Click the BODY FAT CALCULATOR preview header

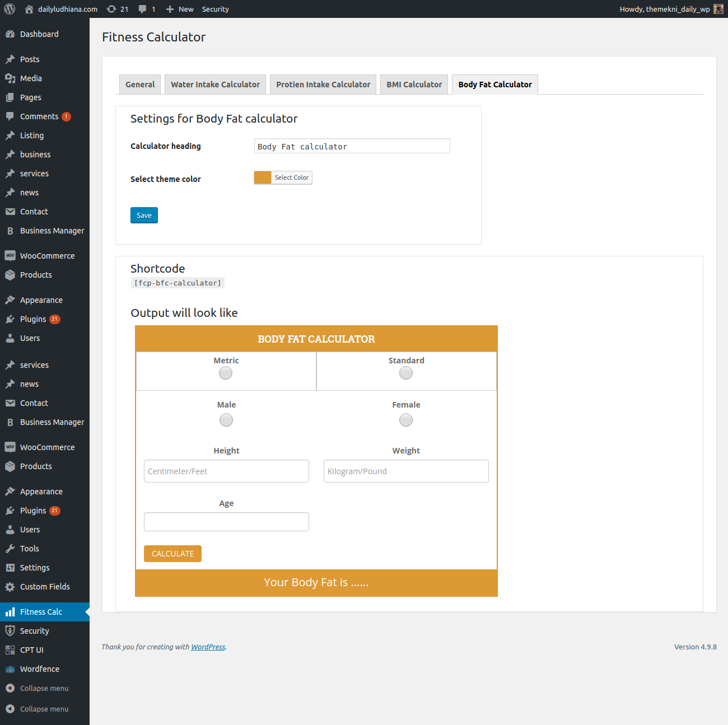(x=316, y=339)
